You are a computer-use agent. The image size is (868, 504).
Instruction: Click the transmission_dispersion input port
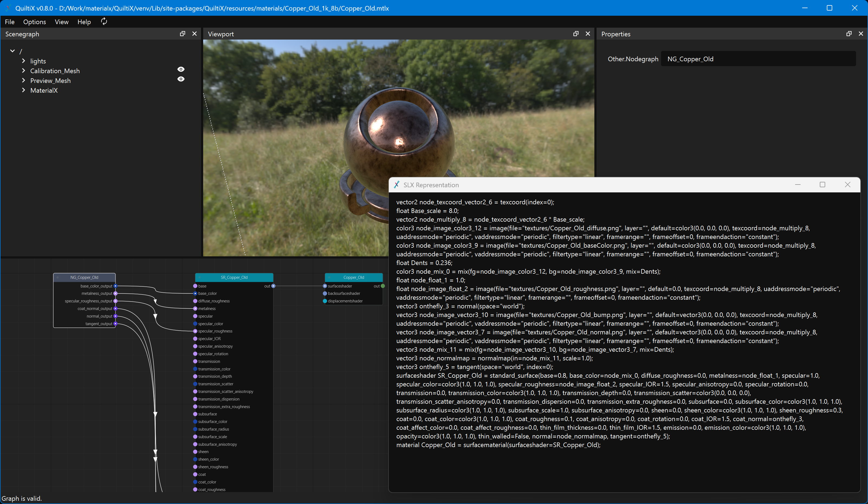195,399
